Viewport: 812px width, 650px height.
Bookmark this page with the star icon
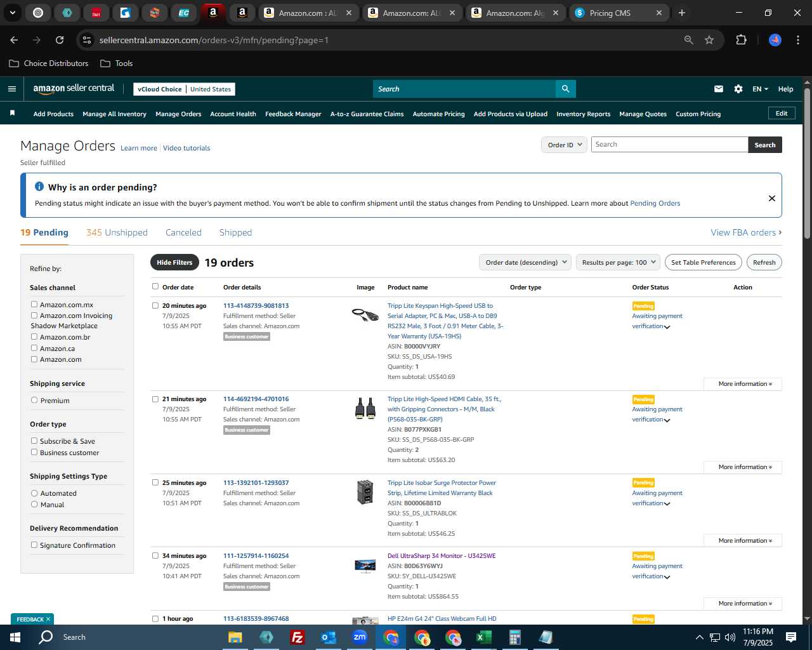click(x=709, y=40)
